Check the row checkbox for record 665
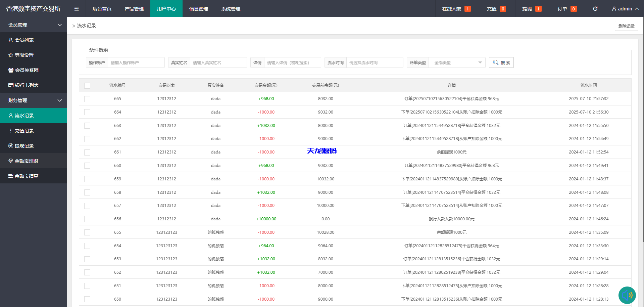 coord(87,99)
